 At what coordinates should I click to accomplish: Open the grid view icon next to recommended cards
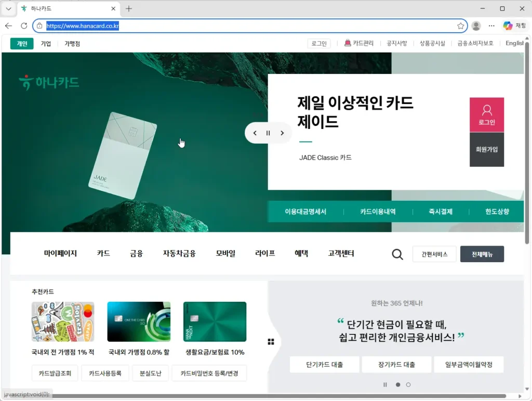point(271,342)
